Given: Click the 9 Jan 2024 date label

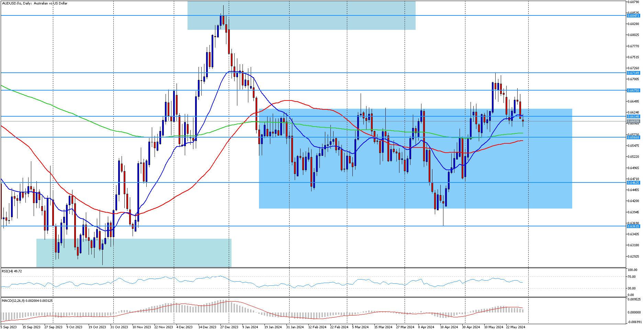Looking at the screenshot, I should click(250, 327).
